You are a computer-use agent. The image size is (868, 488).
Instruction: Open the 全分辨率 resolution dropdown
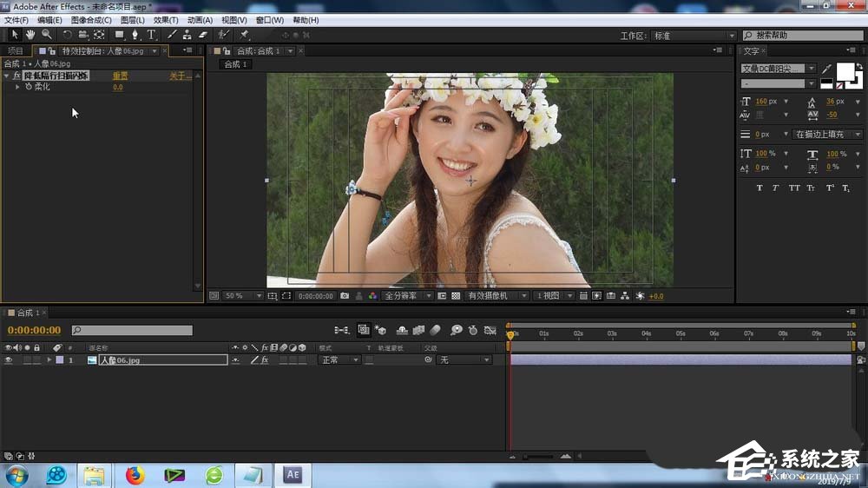point(406,296)
